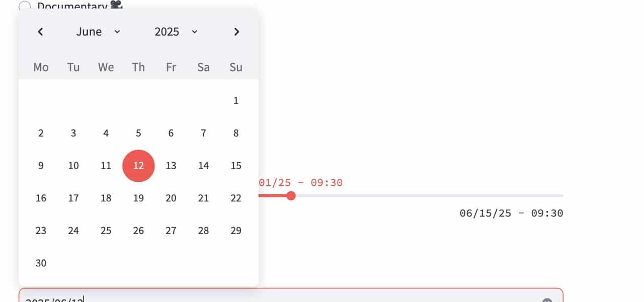This screenshot has width=644, height=302.
Task: Choose June 5 on the calendar
Action: click(x=138, y=133)
